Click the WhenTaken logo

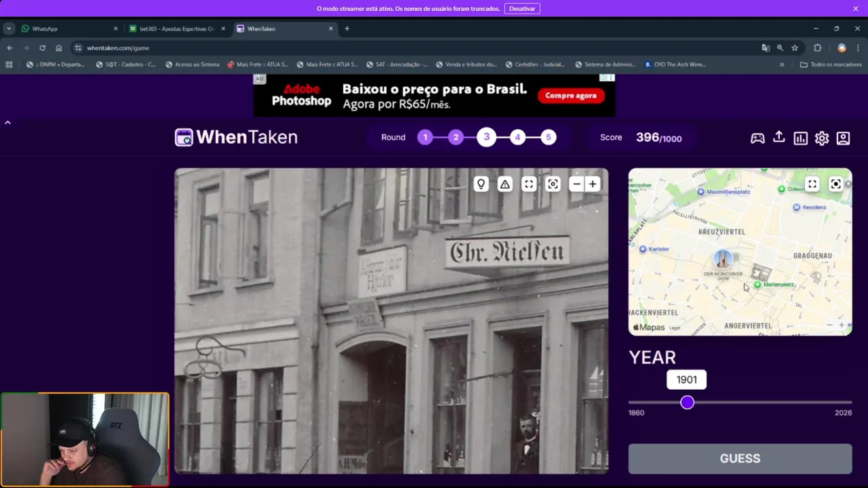[236, 137]
